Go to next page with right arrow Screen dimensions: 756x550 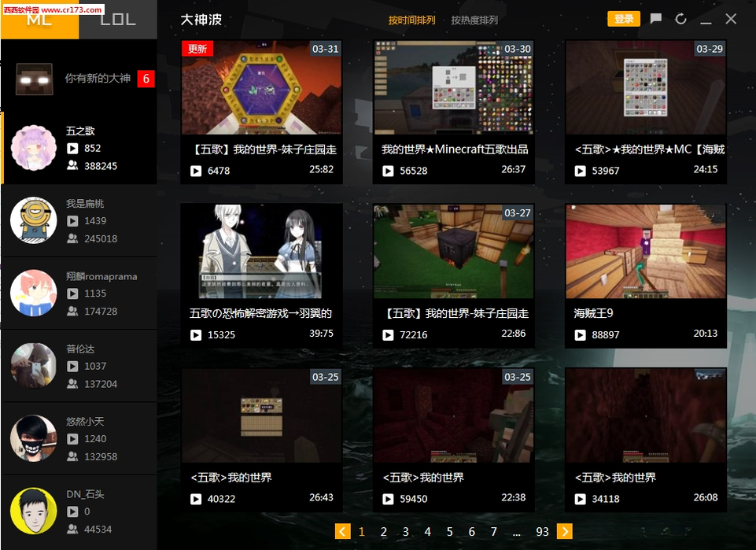(565, 531)
